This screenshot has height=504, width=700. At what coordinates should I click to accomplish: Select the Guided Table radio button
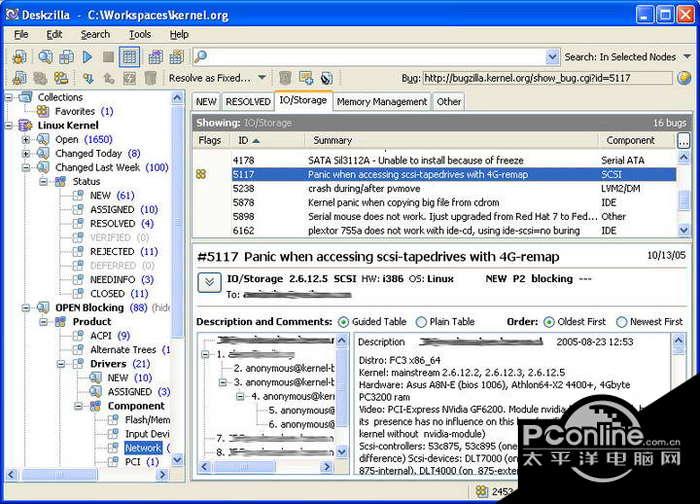(343, 322)
